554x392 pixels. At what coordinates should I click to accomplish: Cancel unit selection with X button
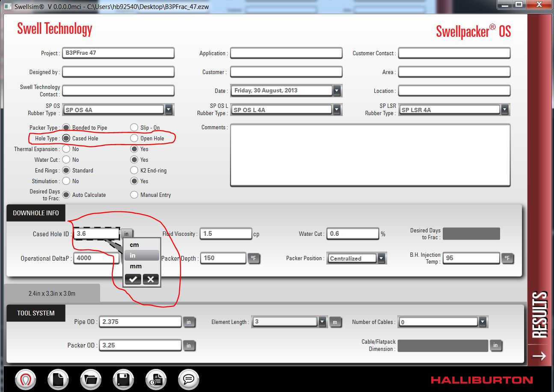(x=151, y=279)
